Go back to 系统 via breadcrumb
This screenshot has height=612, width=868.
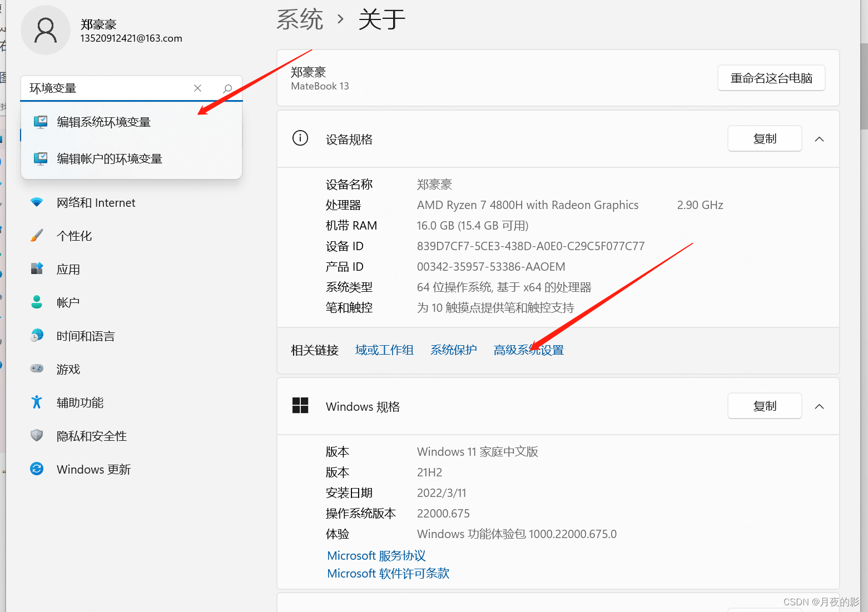coord(300,20)
